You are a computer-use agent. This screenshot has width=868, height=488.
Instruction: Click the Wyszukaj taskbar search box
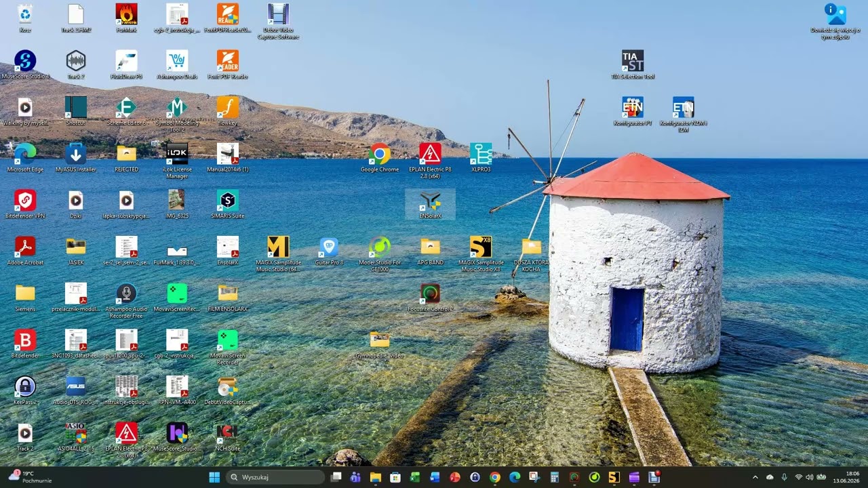pyautogui.click(x=276, y=477)
